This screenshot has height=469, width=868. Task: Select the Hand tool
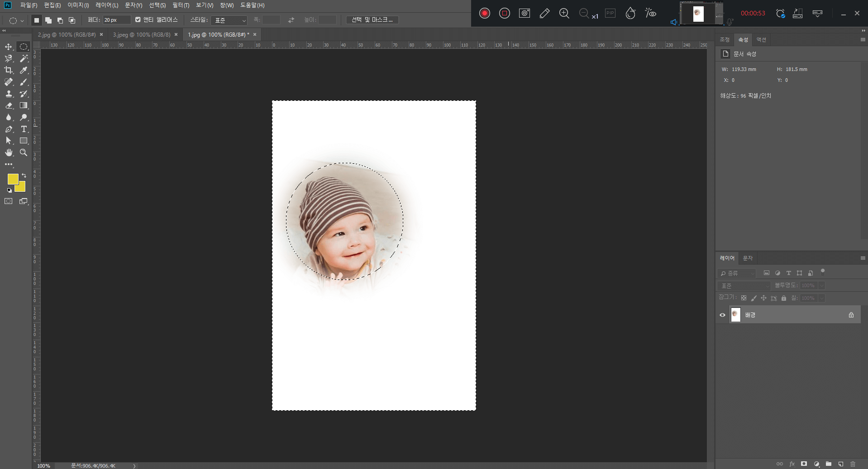[9, 152]
